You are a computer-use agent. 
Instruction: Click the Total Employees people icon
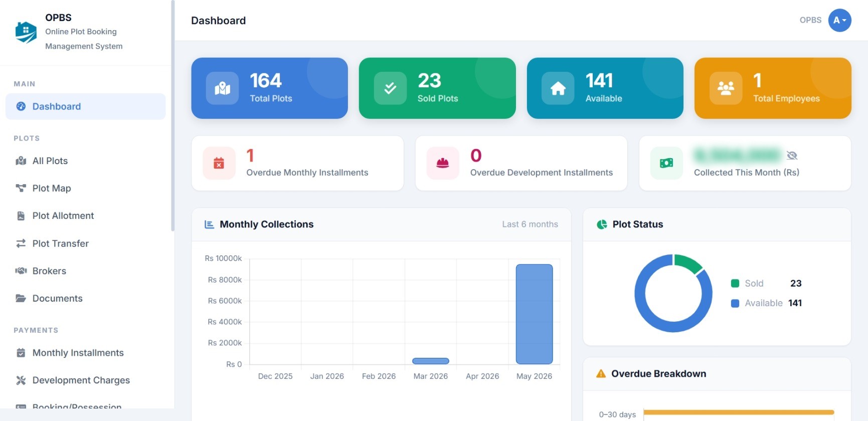coord(726,88)
